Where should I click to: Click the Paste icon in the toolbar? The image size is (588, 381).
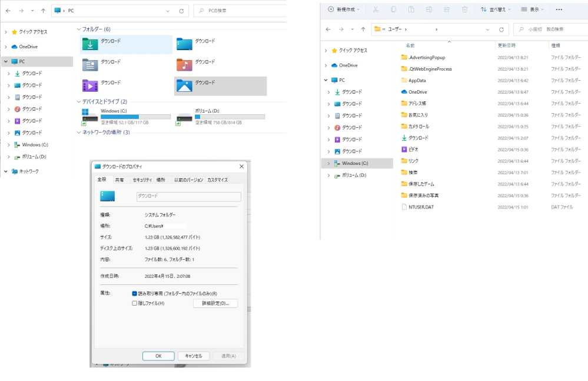click(x=411, y=9)
